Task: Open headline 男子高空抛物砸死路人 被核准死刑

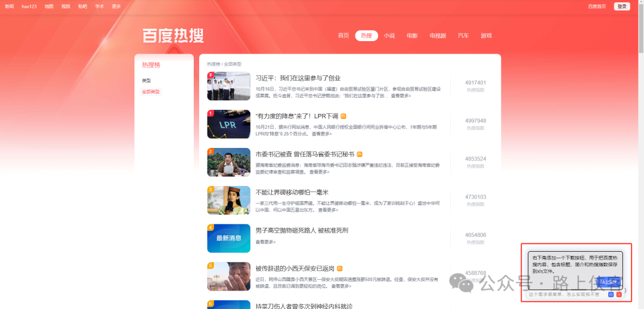Action: click(x=302, y=230)
